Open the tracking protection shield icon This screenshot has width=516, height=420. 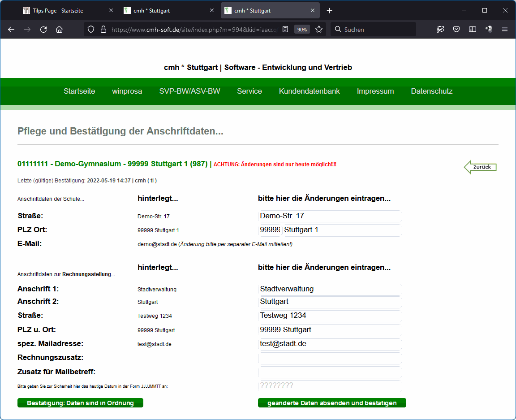91,30
